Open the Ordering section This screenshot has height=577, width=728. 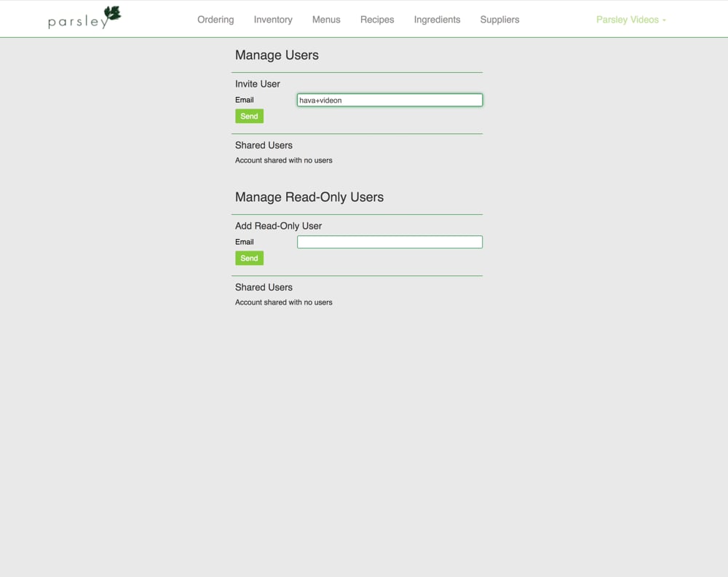(x=215, y=20)
